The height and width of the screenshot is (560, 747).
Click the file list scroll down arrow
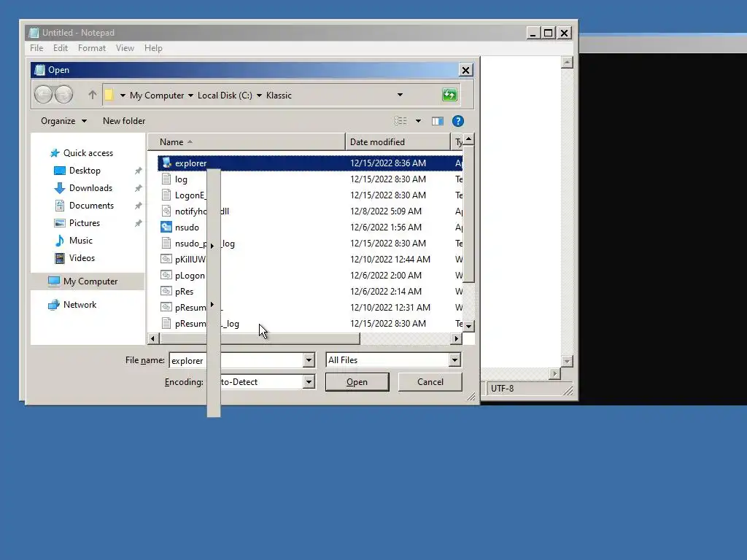[x=469, y=326]
